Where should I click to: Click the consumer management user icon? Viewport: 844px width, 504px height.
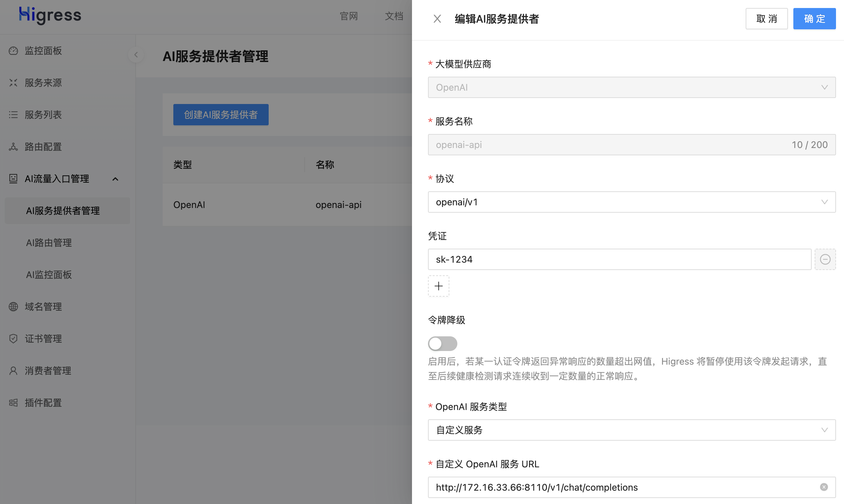13,371
